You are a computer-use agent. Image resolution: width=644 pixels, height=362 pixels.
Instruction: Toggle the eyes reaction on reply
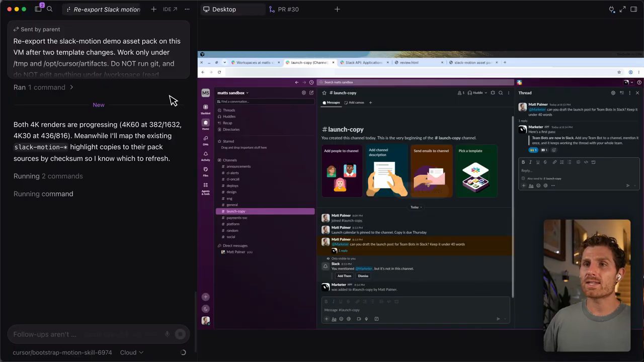click(x=544, y=150)
